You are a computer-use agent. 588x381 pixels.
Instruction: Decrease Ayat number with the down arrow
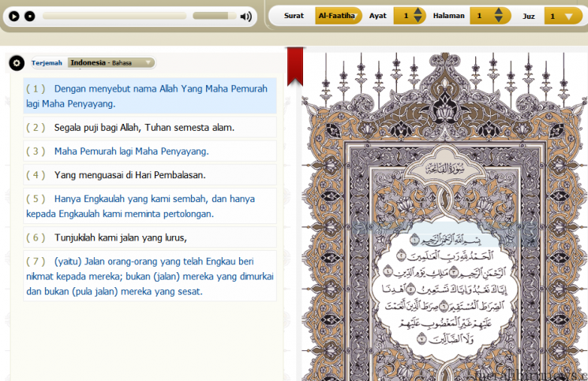418,20
